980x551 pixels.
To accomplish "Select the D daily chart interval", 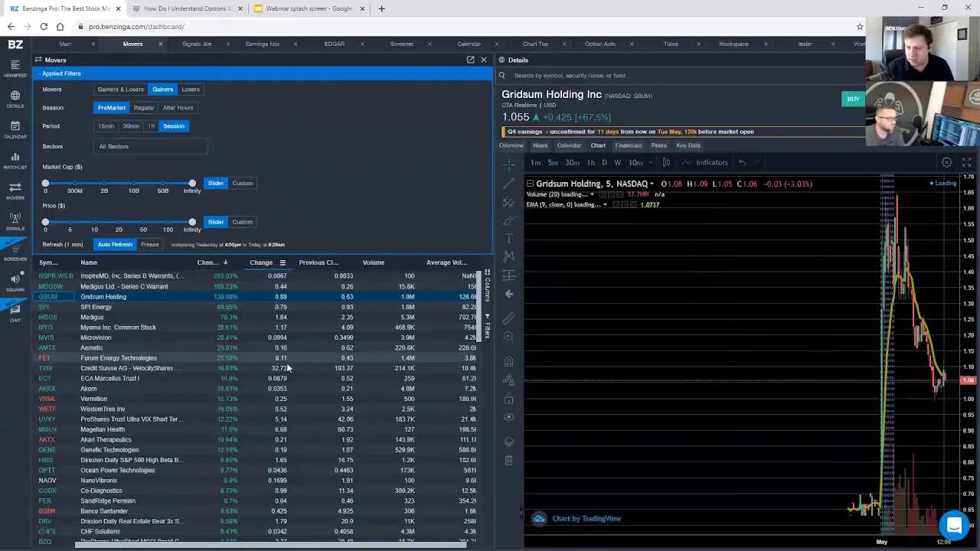I will (604, 162).
